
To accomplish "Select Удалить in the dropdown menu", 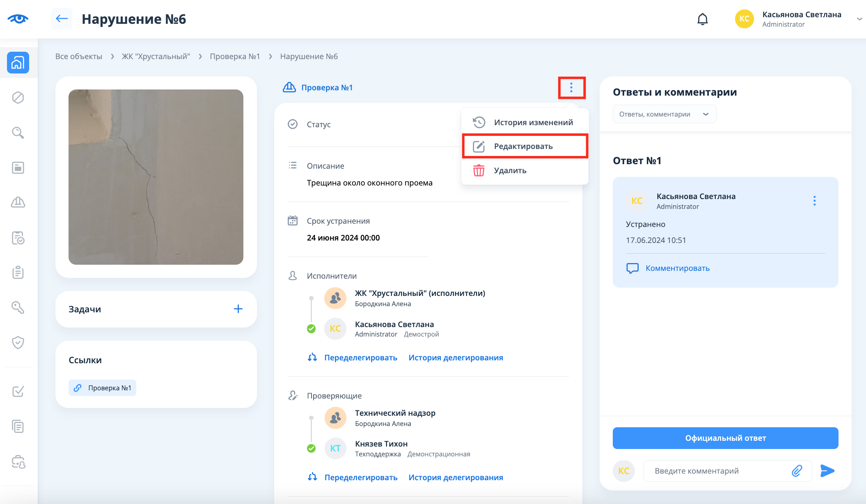I will pos(510,170).
